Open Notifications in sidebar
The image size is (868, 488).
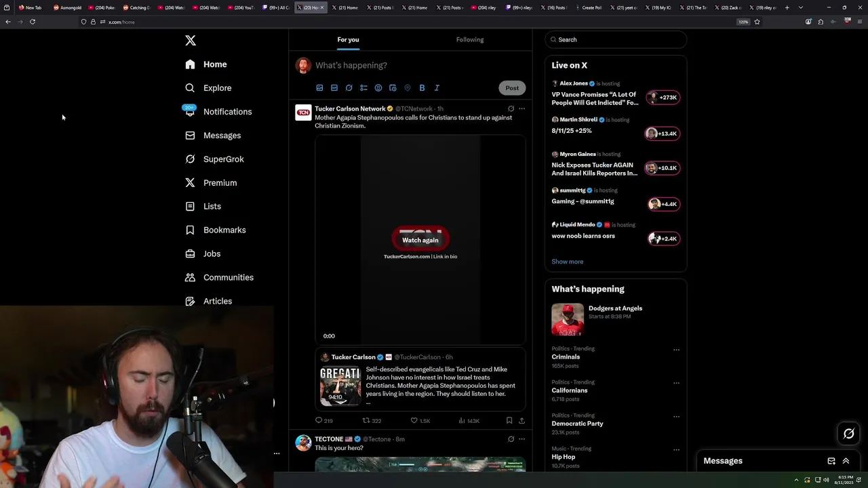(x=218, y=112)
